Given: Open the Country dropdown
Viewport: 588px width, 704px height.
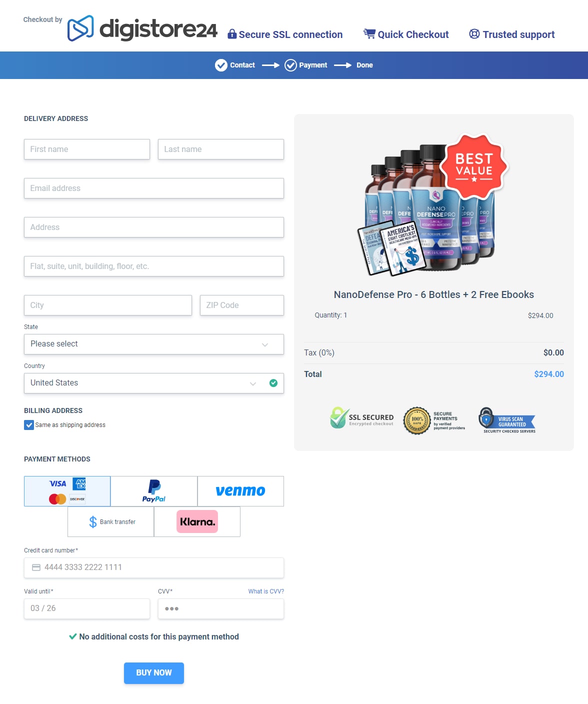Looking at the screenshot, I should click(x=154, y=383).
